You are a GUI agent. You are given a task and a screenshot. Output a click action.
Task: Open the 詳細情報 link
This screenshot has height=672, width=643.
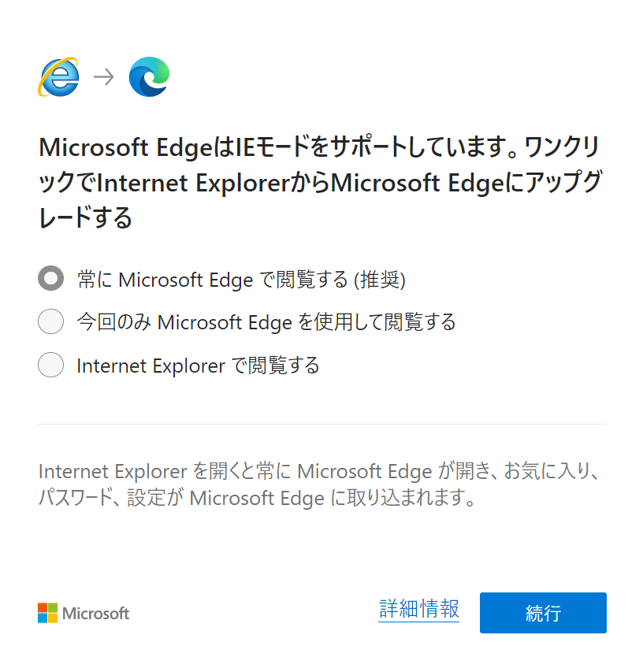pos(418,609)
